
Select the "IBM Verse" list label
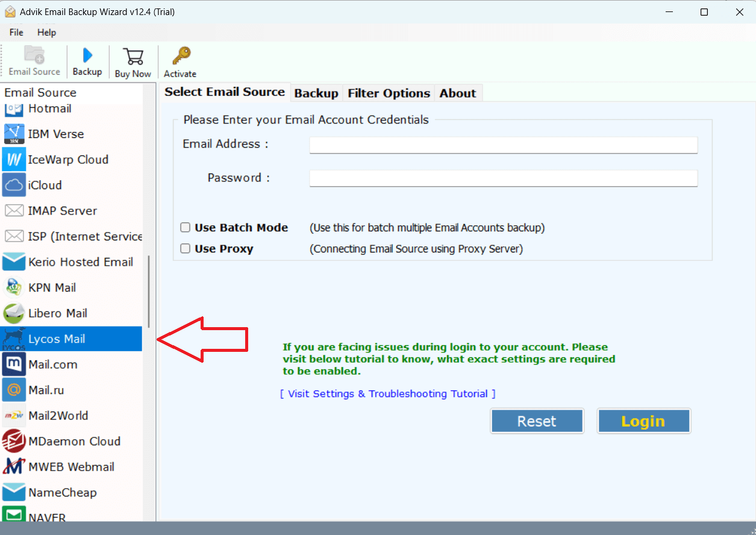56,134
